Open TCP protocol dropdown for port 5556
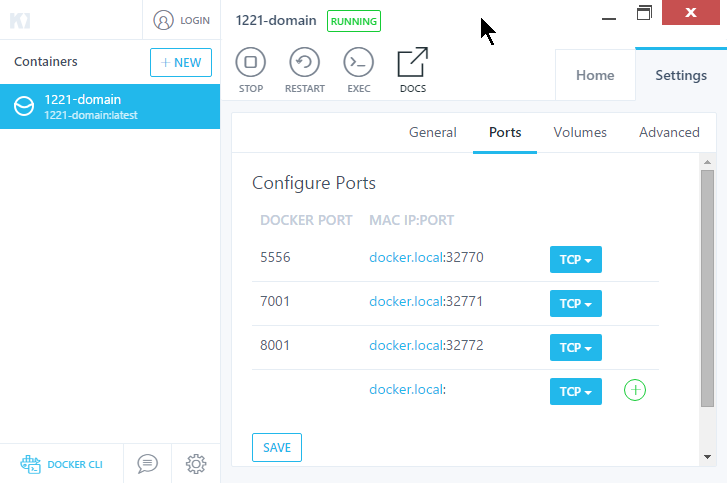Screen dimensions: 727x483 pyautogui.click(x=575, y=259)
